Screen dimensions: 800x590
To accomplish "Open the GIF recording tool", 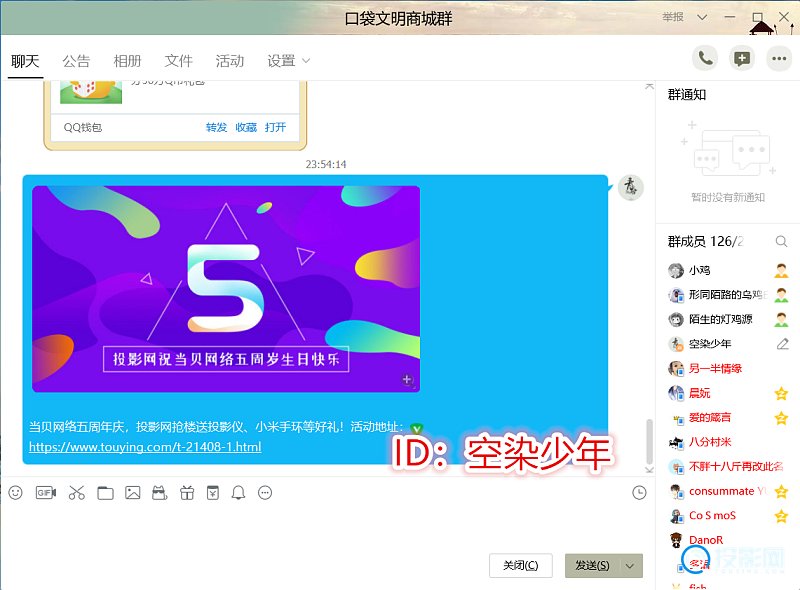I will [x=46, y=493].
